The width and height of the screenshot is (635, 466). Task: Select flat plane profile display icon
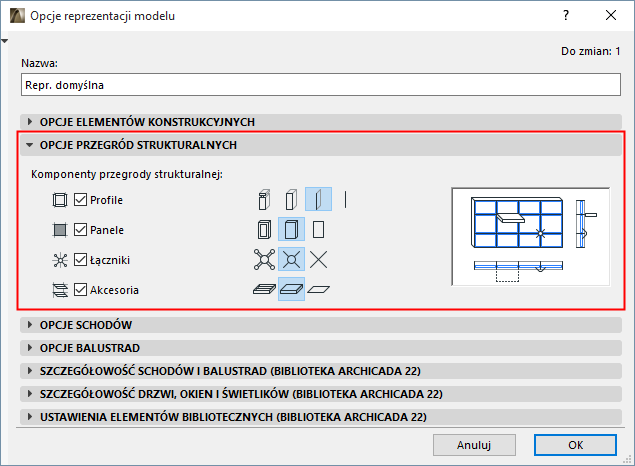tap(318, 199)
